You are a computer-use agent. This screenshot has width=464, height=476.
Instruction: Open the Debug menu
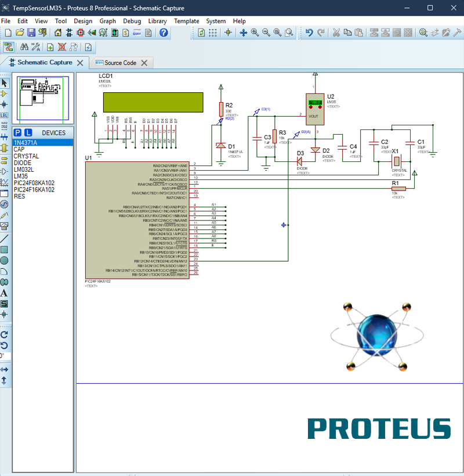tap(132, 21)
